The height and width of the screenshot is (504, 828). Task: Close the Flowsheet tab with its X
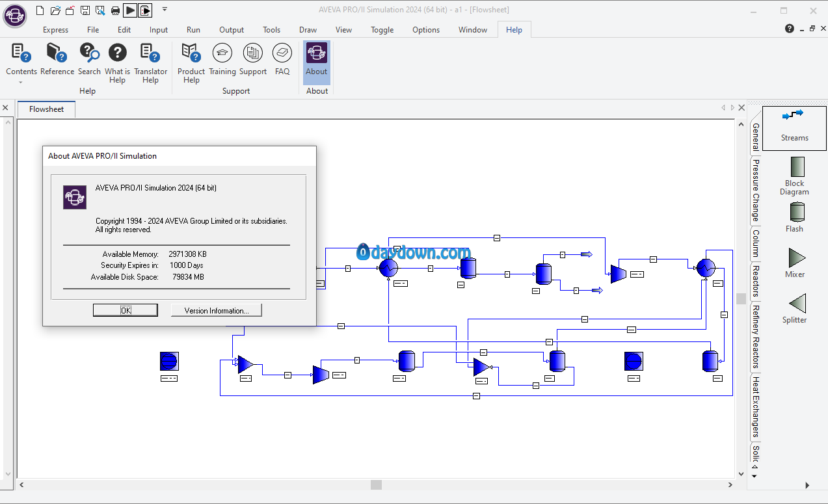click(741, 108)
